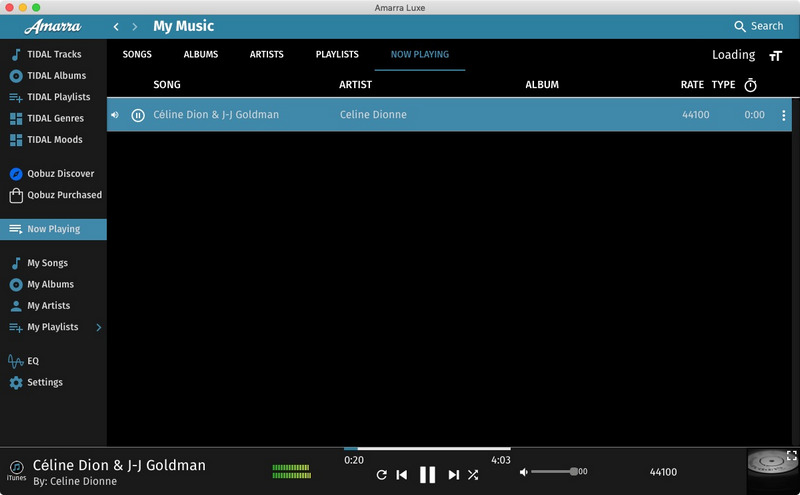The image size is (800, 495).
Task: Mute audio with the volume speaker icon
Action: pyautogui.click(x=523, y=472)
